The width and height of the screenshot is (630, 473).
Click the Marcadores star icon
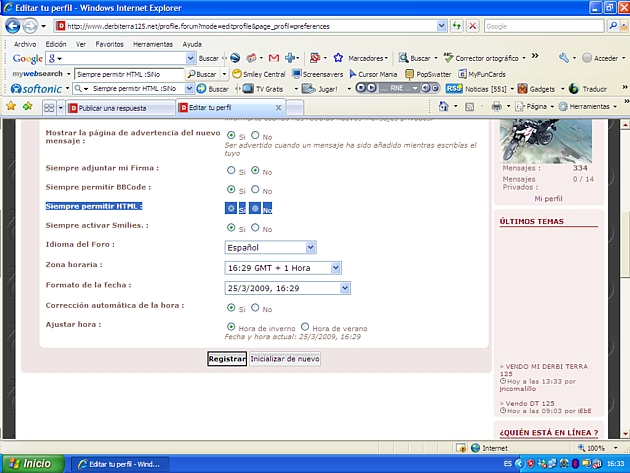click(x=338, y=58)
